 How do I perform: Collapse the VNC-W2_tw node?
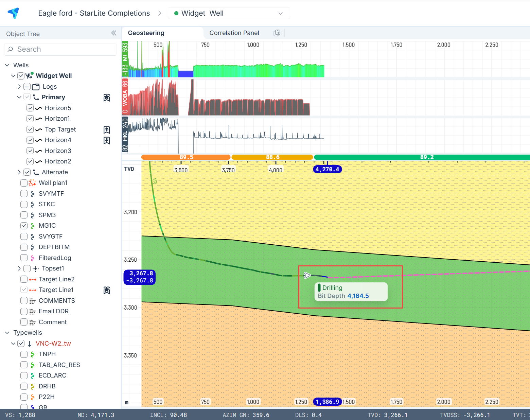[x=13, y=344]
